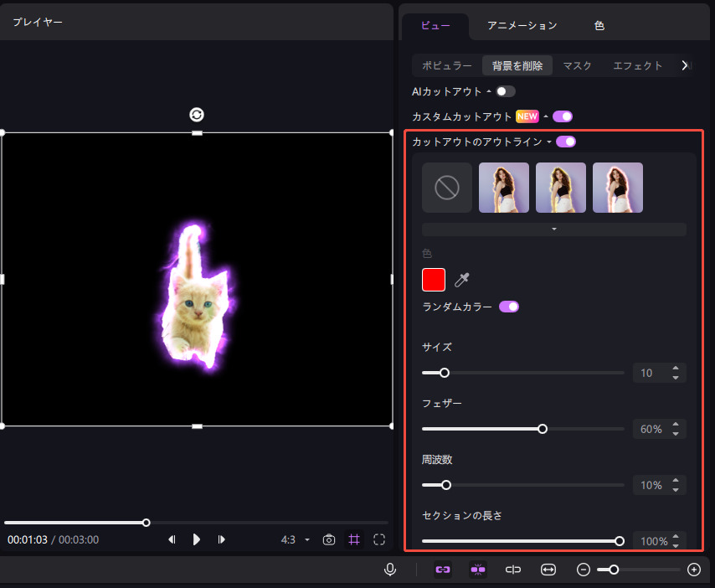The image size is (715, 588).
Task: Open the 4:3 aspect ratio dropdown
Action: [x=295, y=540]
